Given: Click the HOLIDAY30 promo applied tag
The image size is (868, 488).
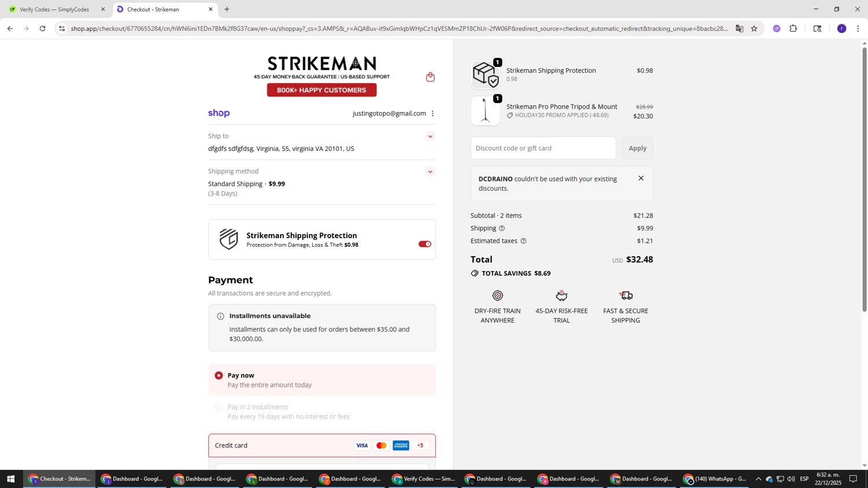Looking at the screenshot, I should pos(558,116).
